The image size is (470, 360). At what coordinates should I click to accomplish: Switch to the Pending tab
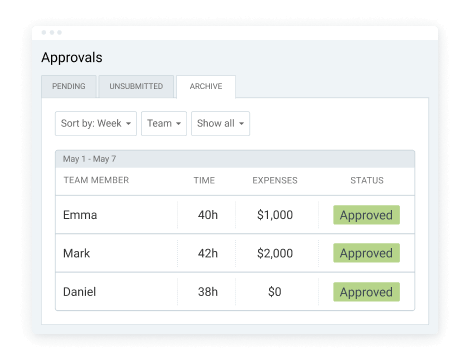click(x=69, y=86)
